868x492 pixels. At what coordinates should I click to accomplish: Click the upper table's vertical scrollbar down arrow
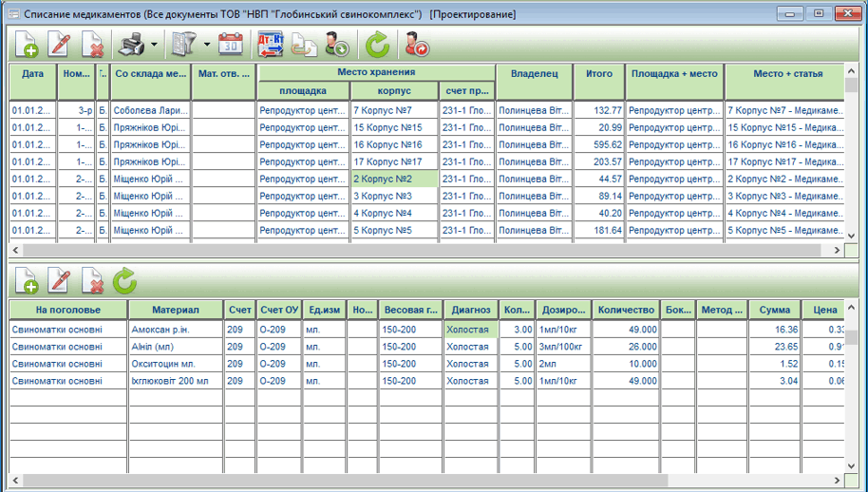pos(851,237)
